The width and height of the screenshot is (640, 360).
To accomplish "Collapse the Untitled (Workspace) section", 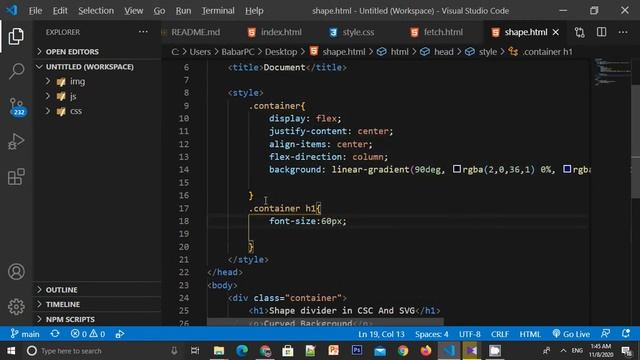I will coord(89,67).
